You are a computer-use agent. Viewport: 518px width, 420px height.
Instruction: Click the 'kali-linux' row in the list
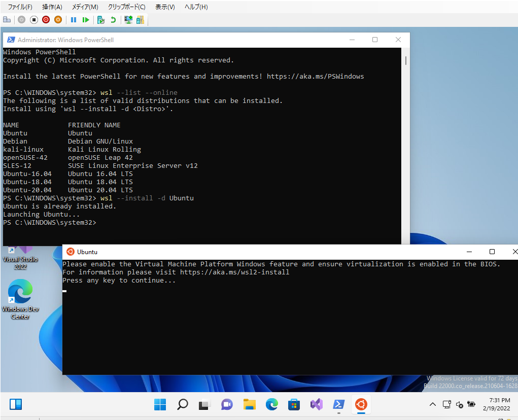coord(72,150)
